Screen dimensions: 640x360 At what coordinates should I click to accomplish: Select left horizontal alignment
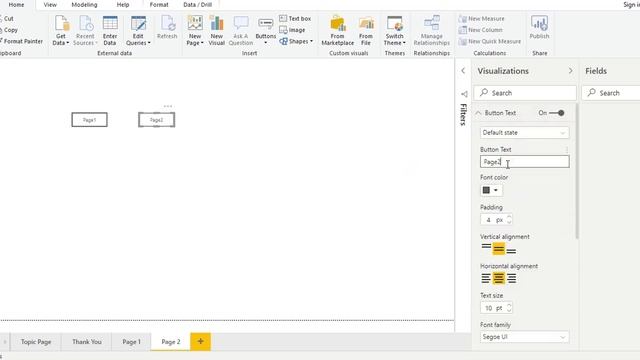(486, 278)
